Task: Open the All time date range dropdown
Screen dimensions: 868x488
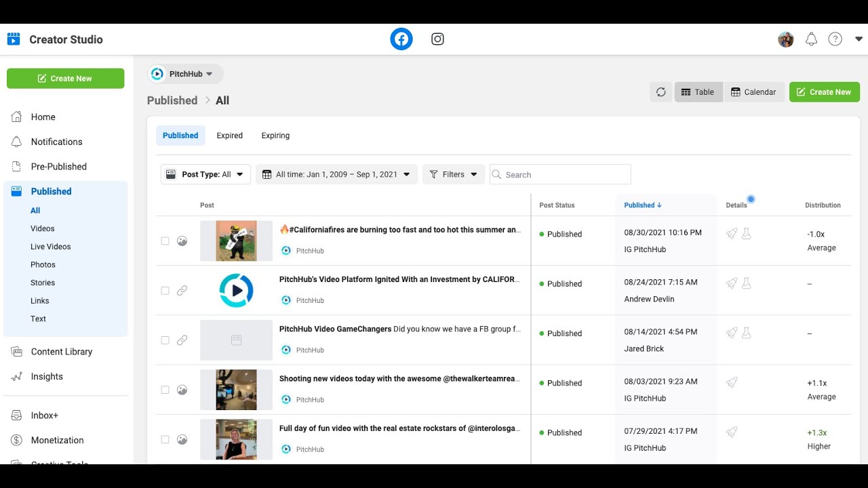Action: 337,174
